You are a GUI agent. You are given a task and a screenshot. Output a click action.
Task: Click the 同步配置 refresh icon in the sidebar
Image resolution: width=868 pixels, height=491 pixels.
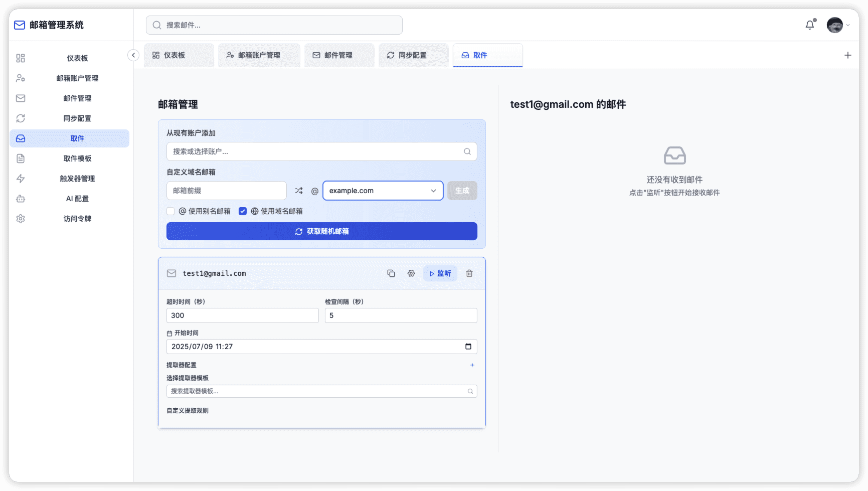point(21,118)
